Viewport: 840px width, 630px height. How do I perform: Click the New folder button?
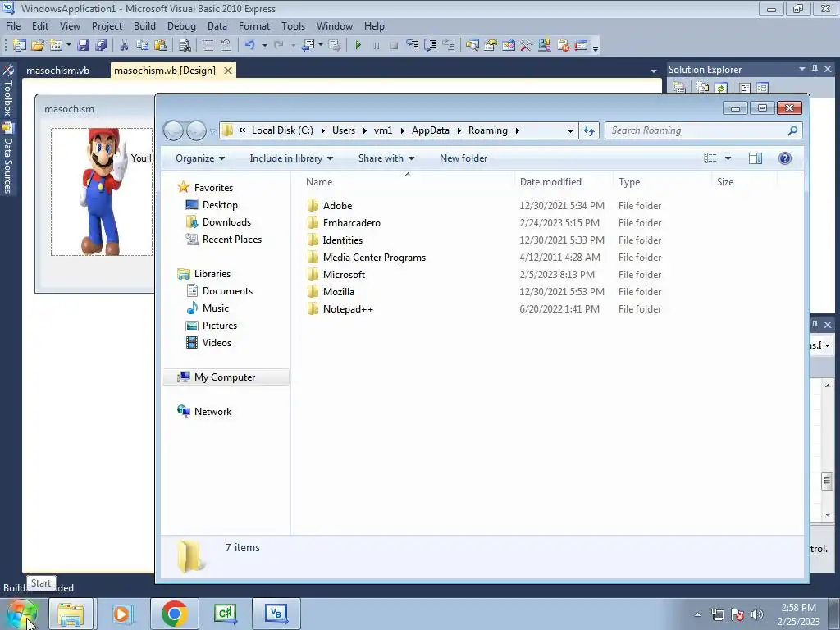click(463, 158)
